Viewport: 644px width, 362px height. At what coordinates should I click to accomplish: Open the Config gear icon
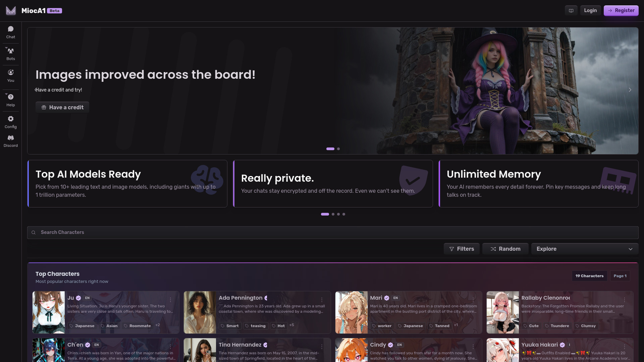(x=11, y=122)
